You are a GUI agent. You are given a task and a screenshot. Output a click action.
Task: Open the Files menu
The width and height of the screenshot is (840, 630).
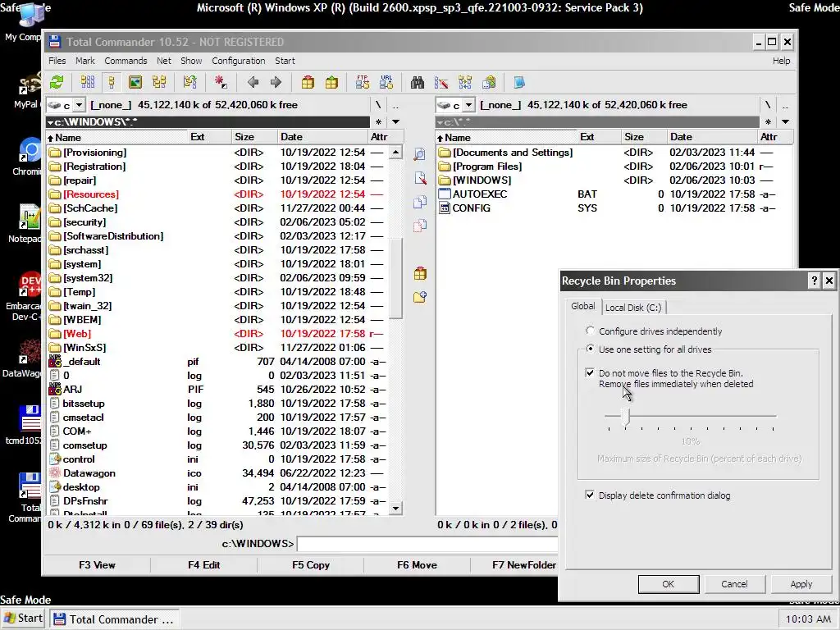point(57,61)
